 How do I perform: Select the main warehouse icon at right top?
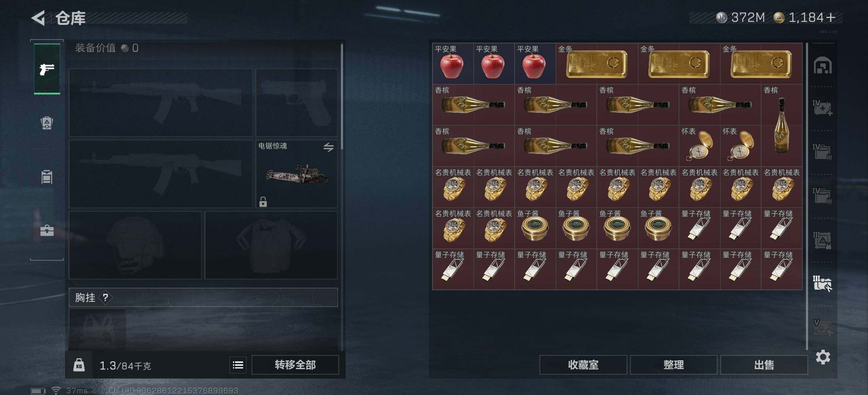823,65
